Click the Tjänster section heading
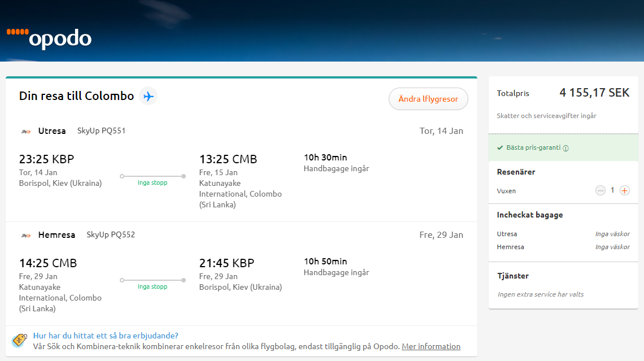This screenshot has height=361, width=644. point(513,276)
